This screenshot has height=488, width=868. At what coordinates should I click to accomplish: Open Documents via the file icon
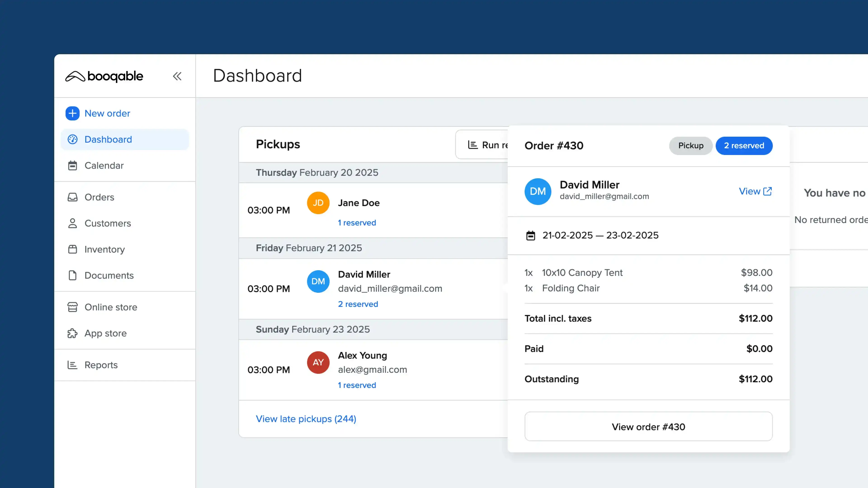pyautogui.click(x=72, y=275)
